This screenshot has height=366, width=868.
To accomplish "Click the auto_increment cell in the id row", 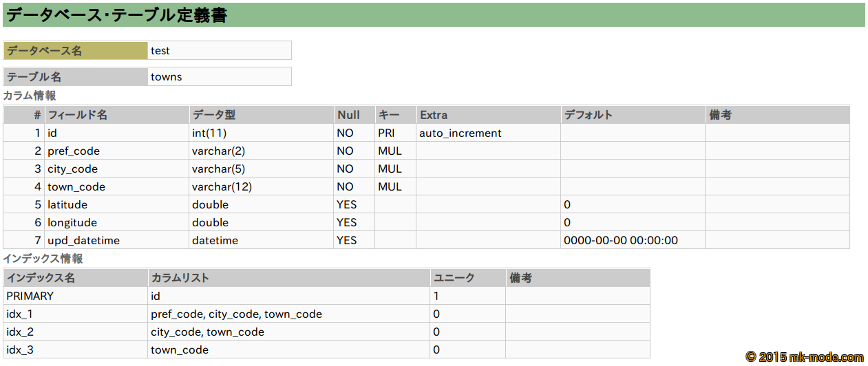I will click(461, 133).
